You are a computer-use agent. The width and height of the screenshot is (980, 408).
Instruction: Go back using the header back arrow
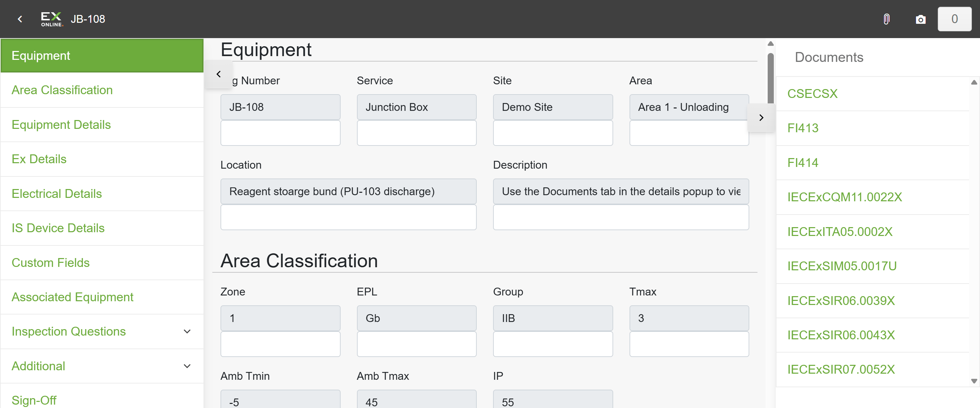[x=20, y=19]
